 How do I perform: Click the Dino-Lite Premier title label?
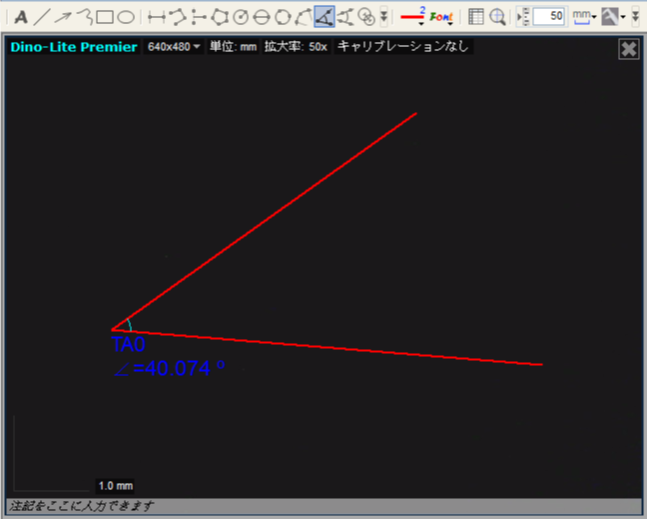point(74,47)
